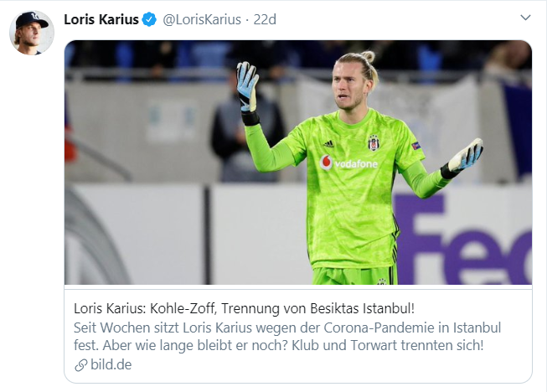
Task: Open the 22d timestamp permalink
Action: [x=265, y=19]
